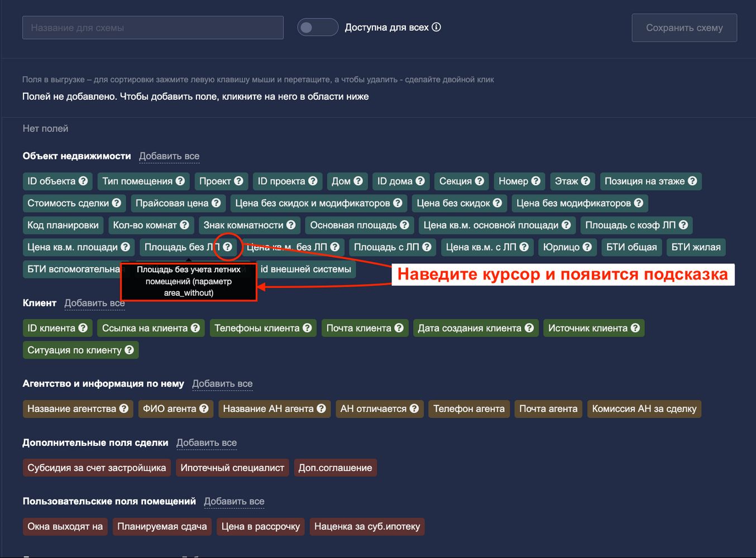This screenshot has width=756, height=558.
Task: Click the help icon next to "Кол-во комнат"
Action: [x=184, y=225]
